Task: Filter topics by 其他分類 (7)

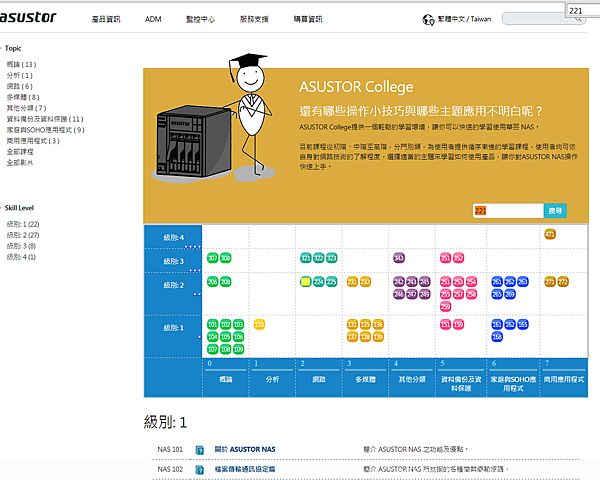Action: click(26, 108)
